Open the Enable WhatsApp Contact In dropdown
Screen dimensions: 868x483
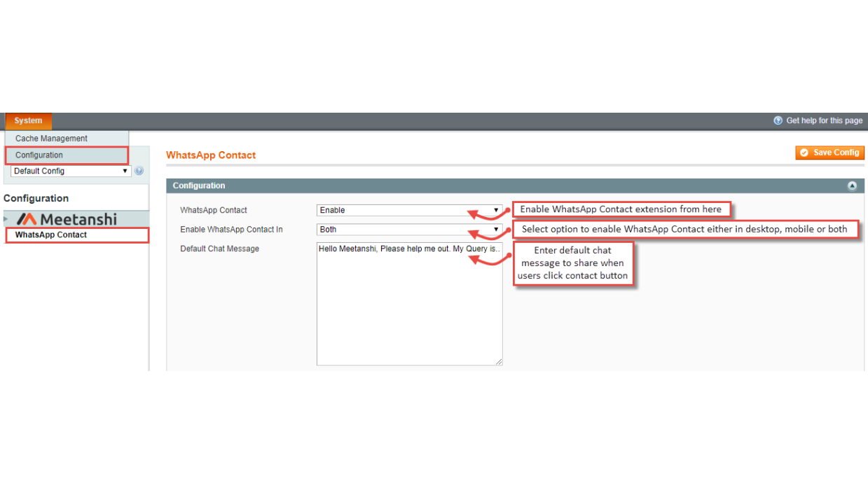[x=409, y=230]
